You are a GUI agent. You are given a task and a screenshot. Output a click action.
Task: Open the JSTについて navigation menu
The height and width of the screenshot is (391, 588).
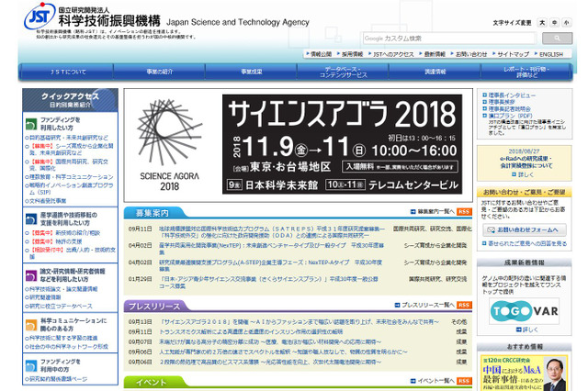pyautogui.click(x=68, y=72)
